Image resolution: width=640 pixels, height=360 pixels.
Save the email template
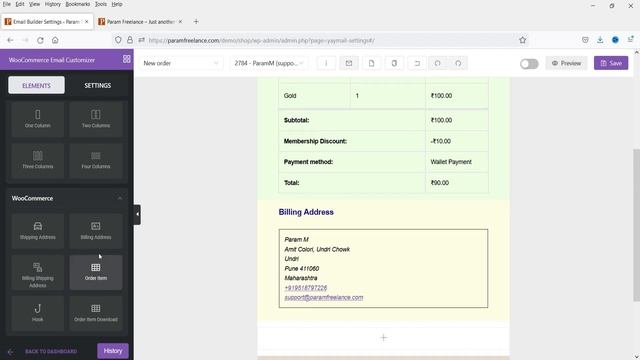click(x=611, y=63)
